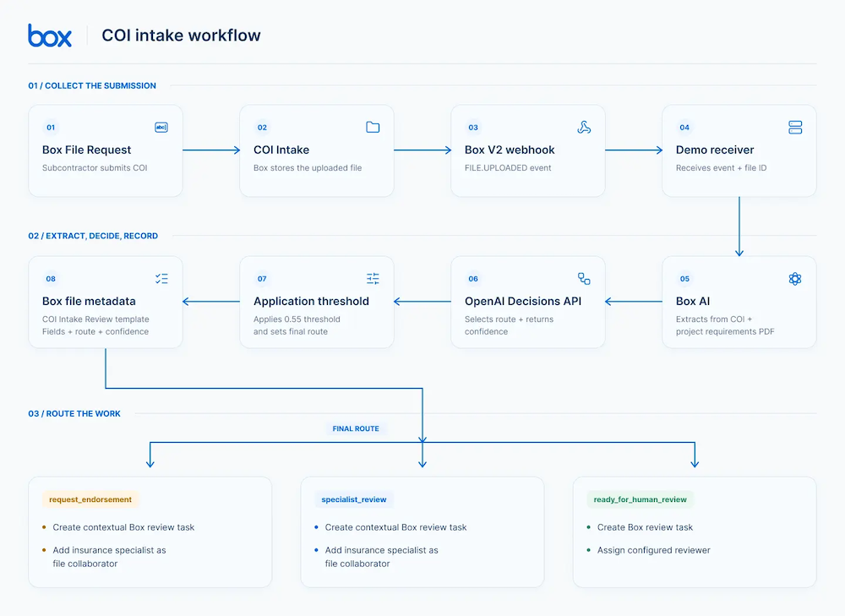845x616 pixels.
Task: Click the atom icon on Box AI card
Action: pyautogui.click(x=795, y=279)
